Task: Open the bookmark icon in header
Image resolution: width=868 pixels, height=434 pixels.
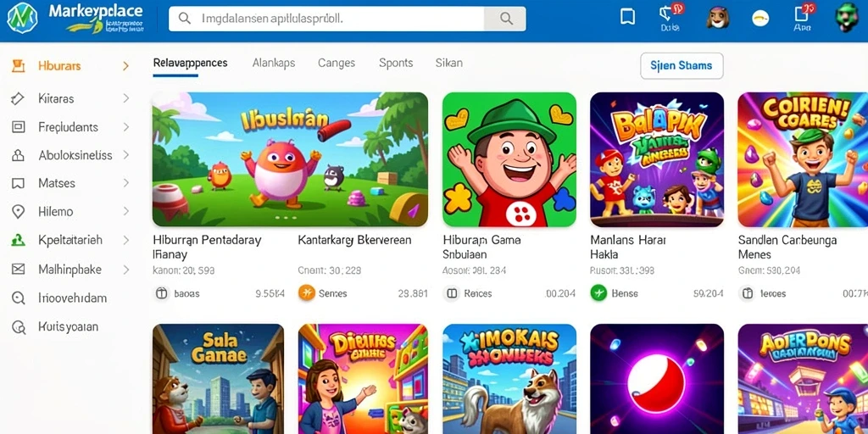Action: tap(627, 17)
